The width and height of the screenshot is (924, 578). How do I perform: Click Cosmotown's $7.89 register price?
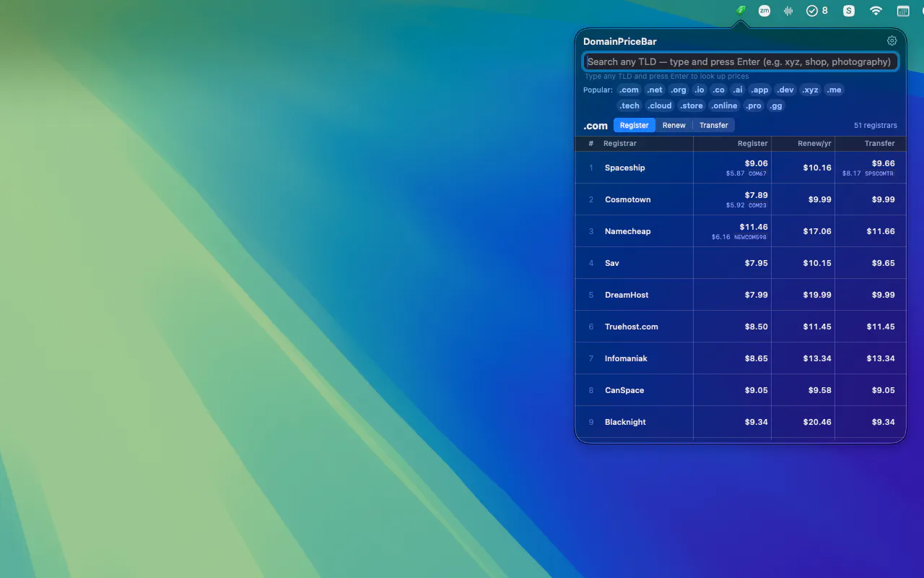757,195
